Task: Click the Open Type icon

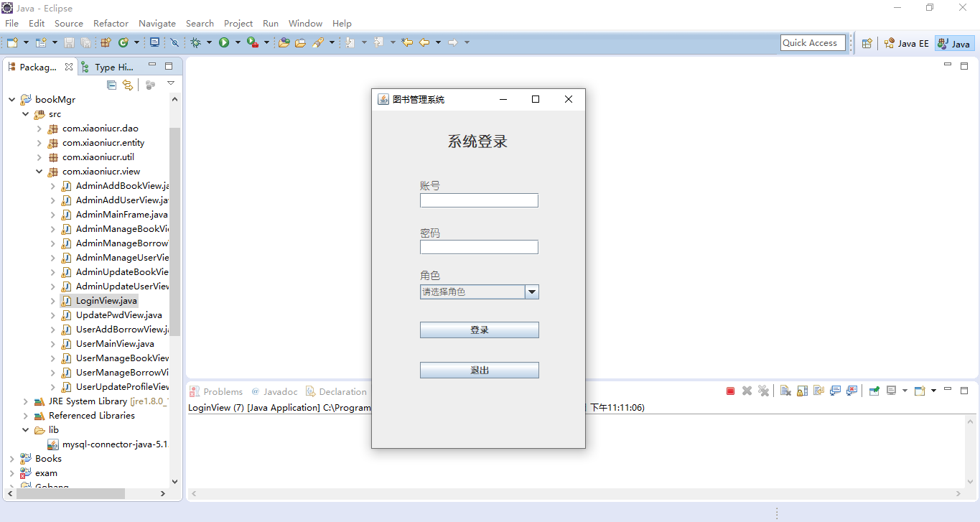Action: click(x=284, y=42)
